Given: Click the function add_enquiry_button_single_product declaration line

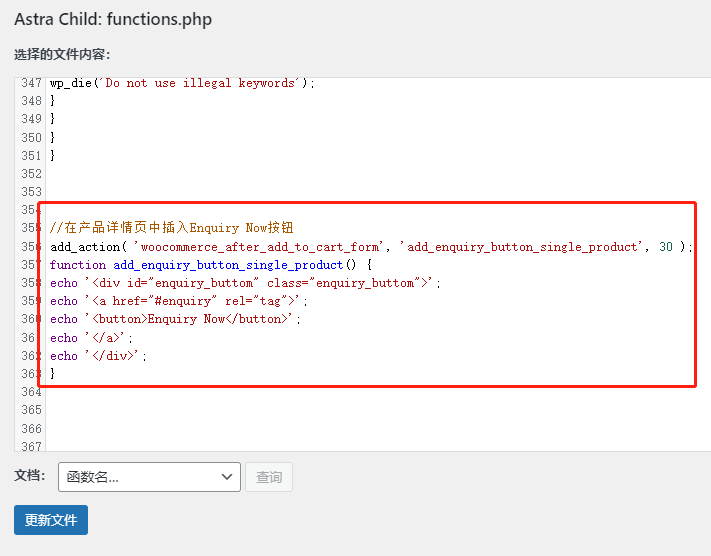Looking at the screenshot, I should (210, 265).
